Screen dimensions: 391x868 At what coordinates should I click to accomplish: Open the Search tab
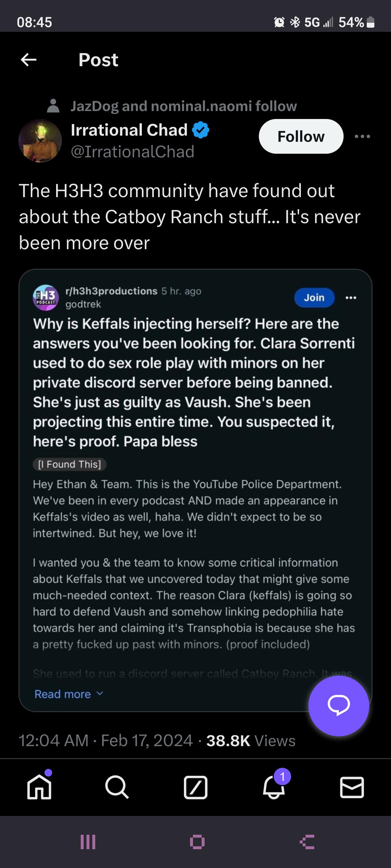coord(117,787)
